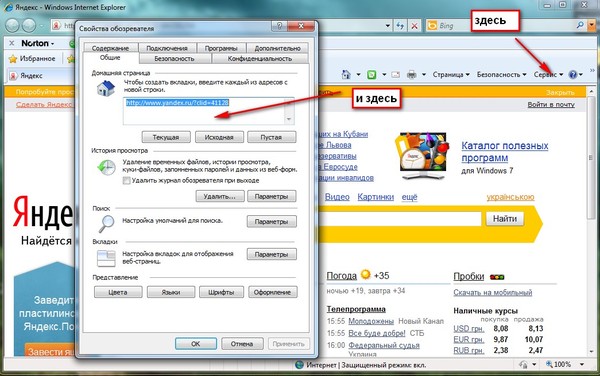Open the Войти в почту link
This screenshot has width=600, height=376.
pos(551,104)
